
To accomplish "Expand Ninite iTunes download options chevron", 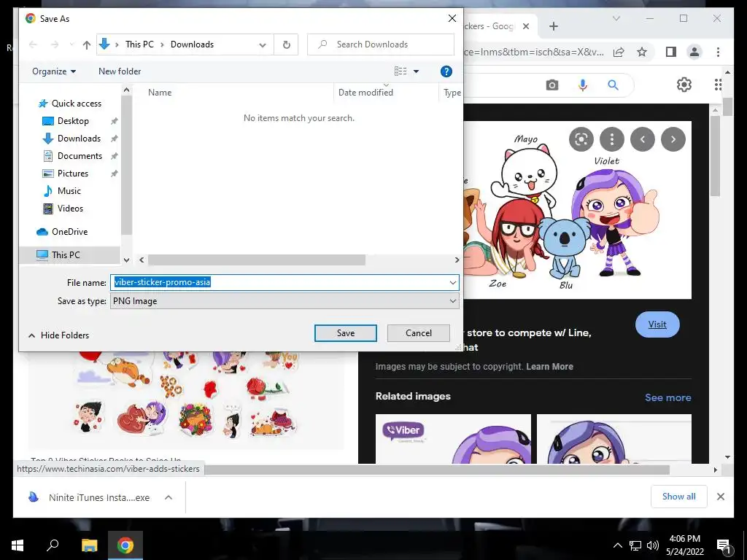I will coord(169,497).
